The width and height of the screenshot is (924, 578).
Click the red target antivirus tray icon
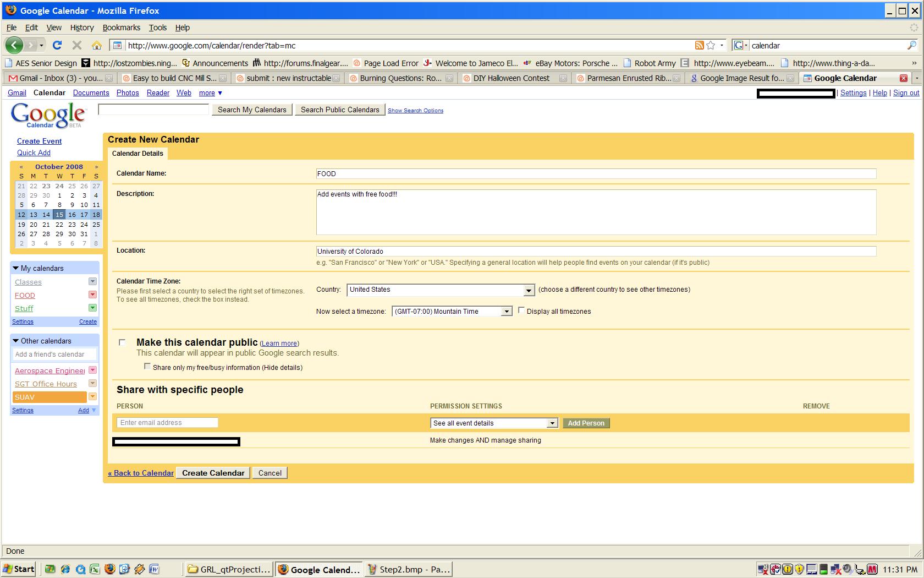775,569
